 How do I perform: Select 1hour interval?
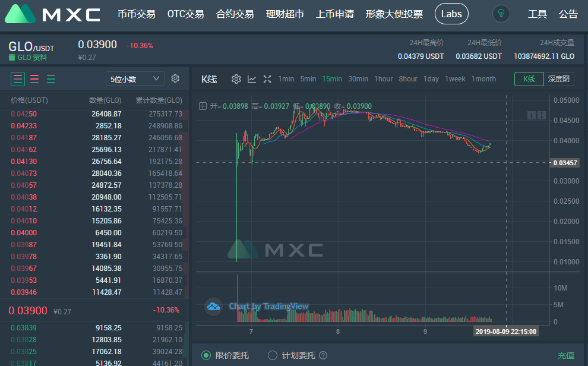click(384, 79)
